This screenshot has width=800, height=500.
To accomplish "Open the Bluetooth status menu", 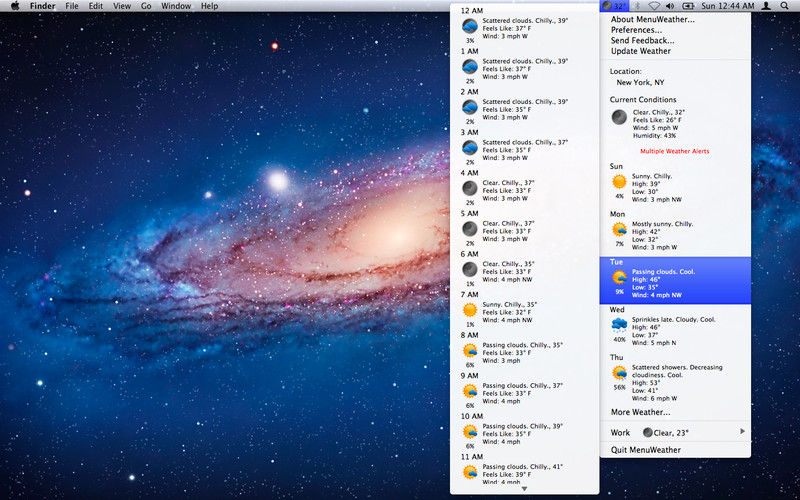I will pos(637,6).
